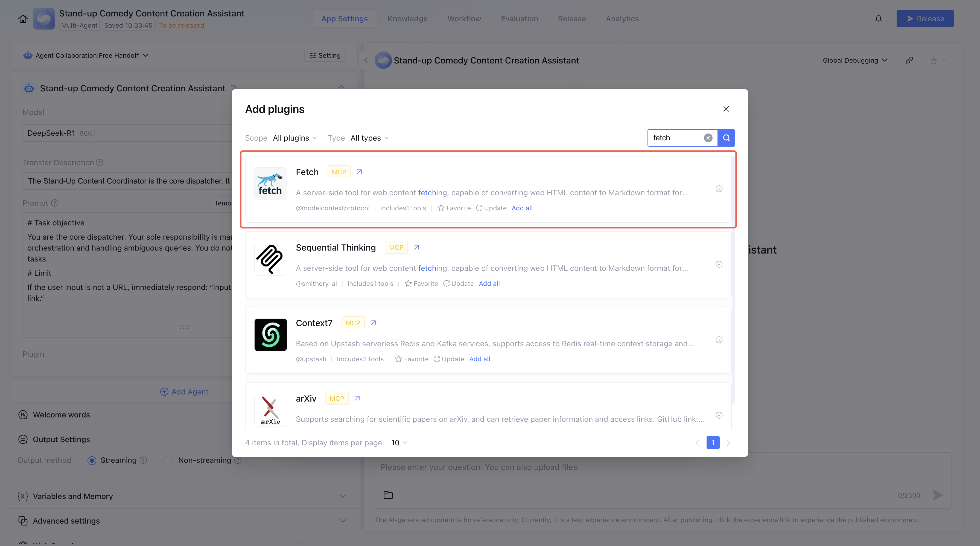
Task: Open Fetch plugin external link arrow
Action: pos(359,172)
